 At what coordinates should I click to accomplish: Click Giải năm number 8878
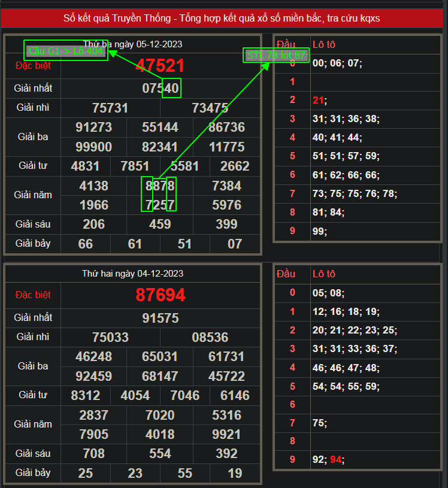pos(160,186)
